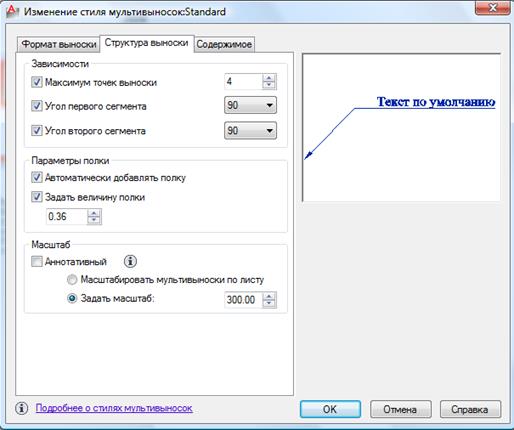Increase scale 300.00 with up arrow
Screen dimensions: 514x430
[x=269, y=296]
